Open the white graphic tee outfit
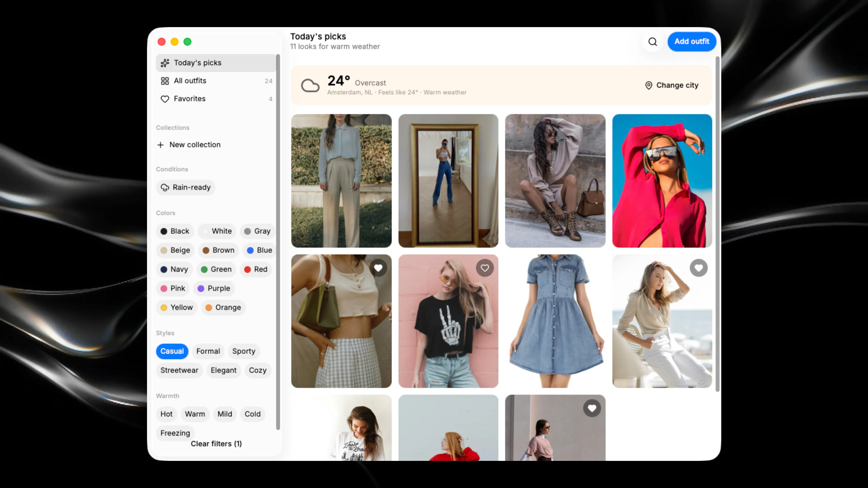The height and width of the screenshot is (488, 868). [341, 428]
